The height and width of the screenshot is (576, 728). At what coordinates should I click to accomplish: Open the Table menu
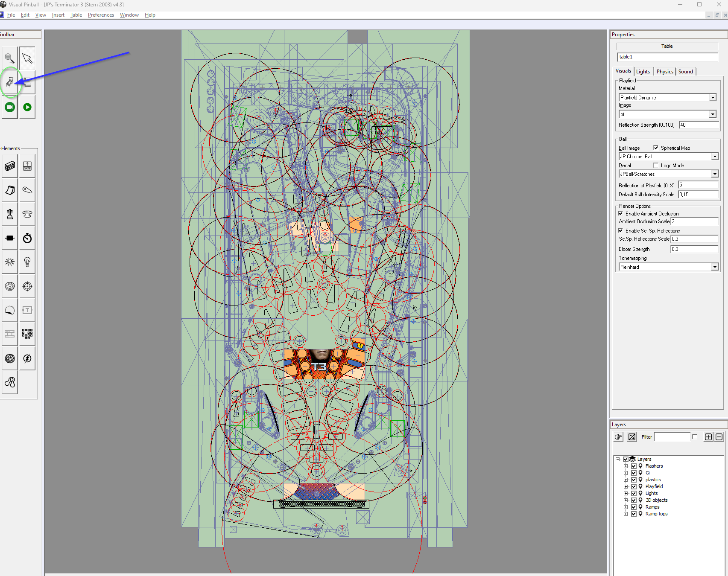[x=76, y=15]
